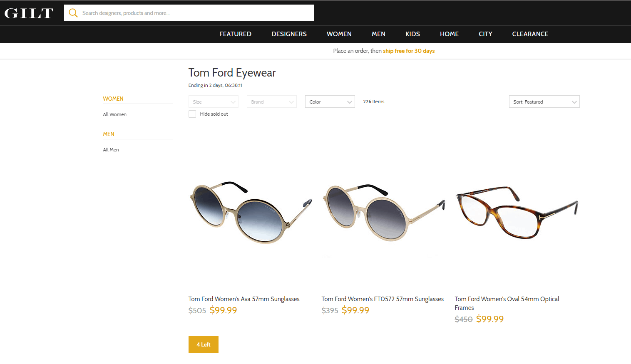This screenshot has width=631, height=364.
Task: Open the KIDS menu
Action: pos(412,34)
